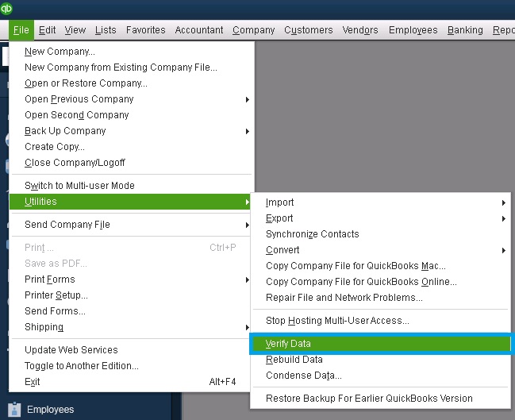Open the Lists menu
Viewport: 515px width, 420px height.
(x=106, y=30)
